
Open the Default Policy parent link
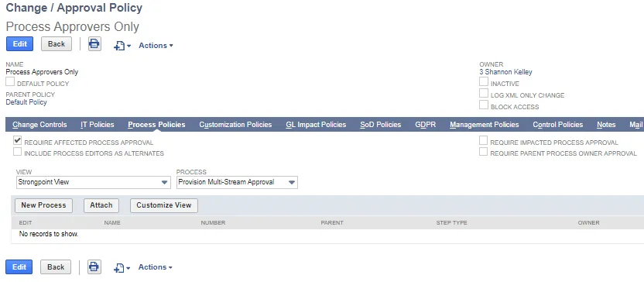pyautogui.click(x=26, y=102)
